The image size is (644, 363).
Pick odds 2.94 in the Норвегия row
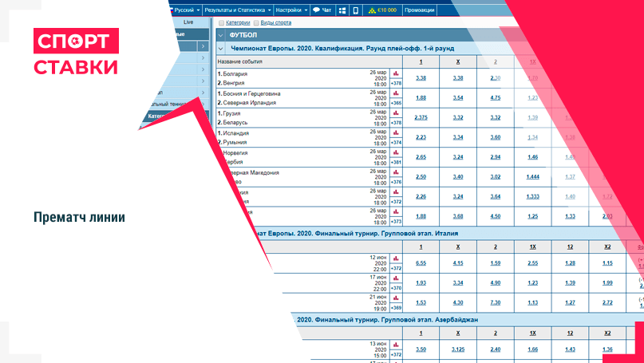tap(496, 157)
